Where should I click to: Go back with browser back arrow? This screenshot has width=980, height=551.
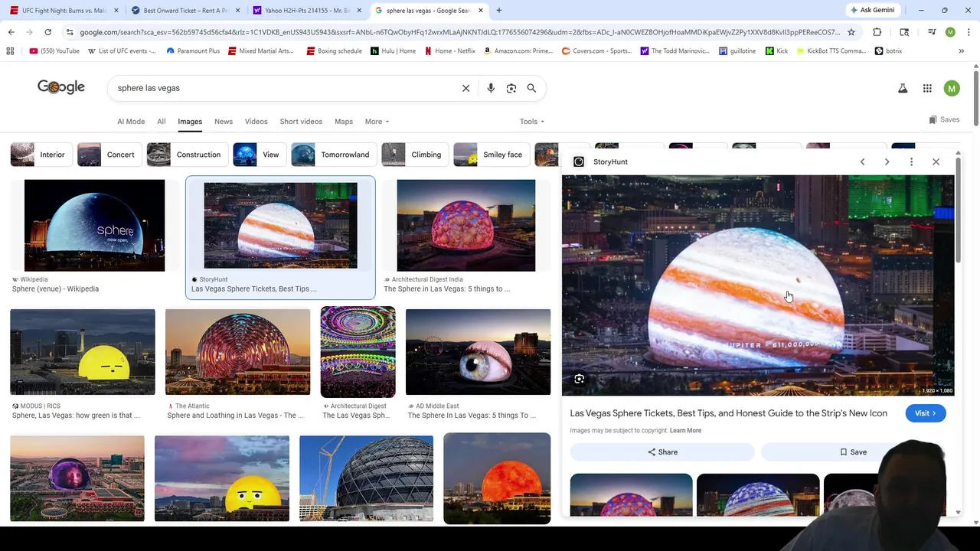click(11, 32)
